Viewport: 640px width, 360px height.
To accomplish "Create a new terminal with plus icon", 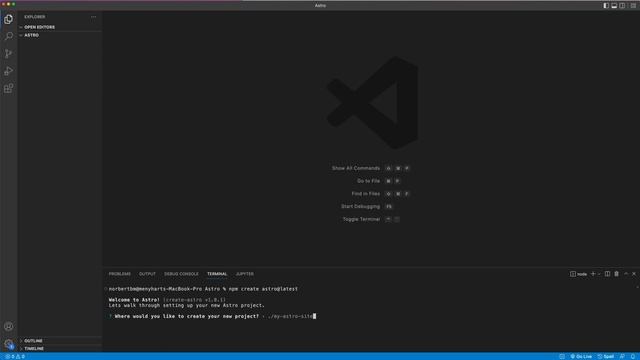I will click(x=593, y=274).
